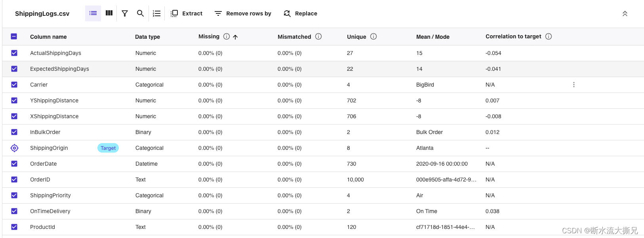This screenshot has height=238, width=644.
Task: Show info for Correlation to target
Action: (x=549, y=36)
